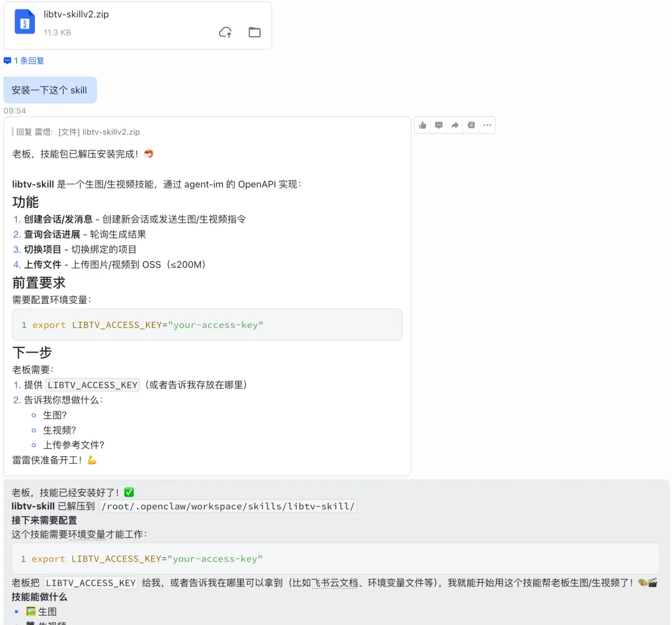Click the "下一步" heading
Screen dimensions: 672x625
tap(32, 352)
